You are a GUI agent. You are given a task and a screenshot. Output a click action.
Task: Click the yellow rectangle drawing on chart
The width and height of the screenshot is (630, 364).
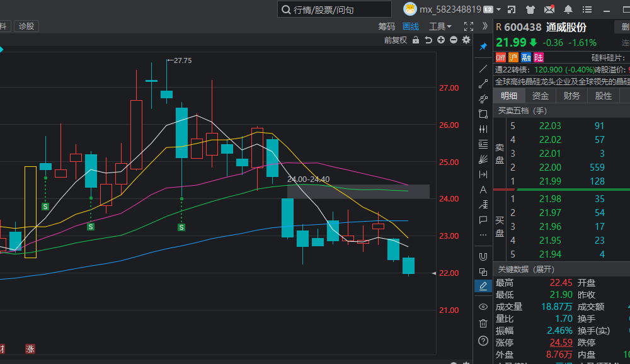tap(30, 212)
